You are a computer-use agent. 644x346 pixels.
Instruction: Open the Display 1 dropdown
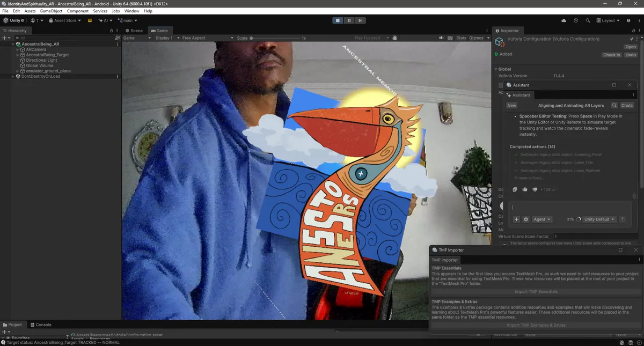(x=167, y=38)
